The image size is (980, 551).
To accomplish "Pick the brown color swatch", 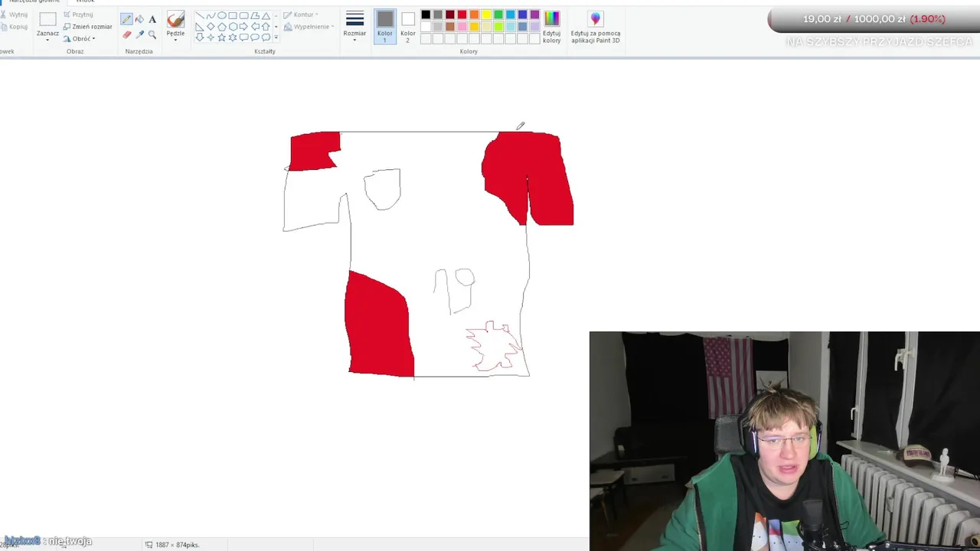I will [450, 27].
